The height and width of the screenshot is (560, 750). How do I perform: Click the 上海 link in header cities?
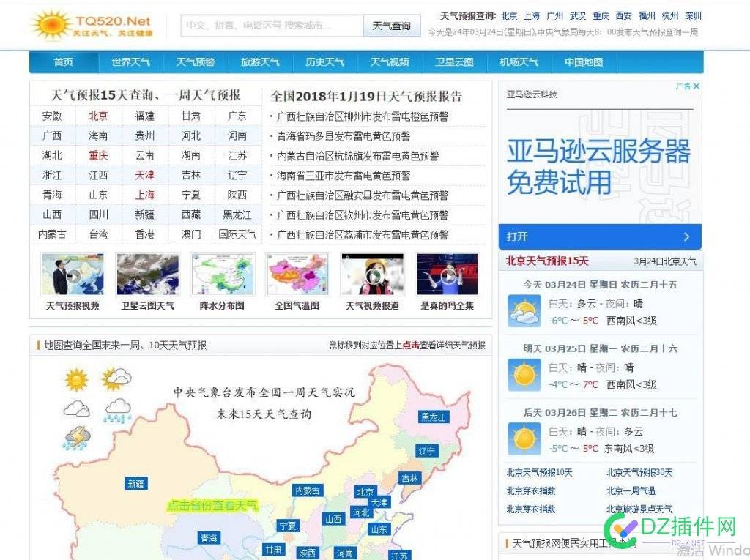[x=532, y=16]
